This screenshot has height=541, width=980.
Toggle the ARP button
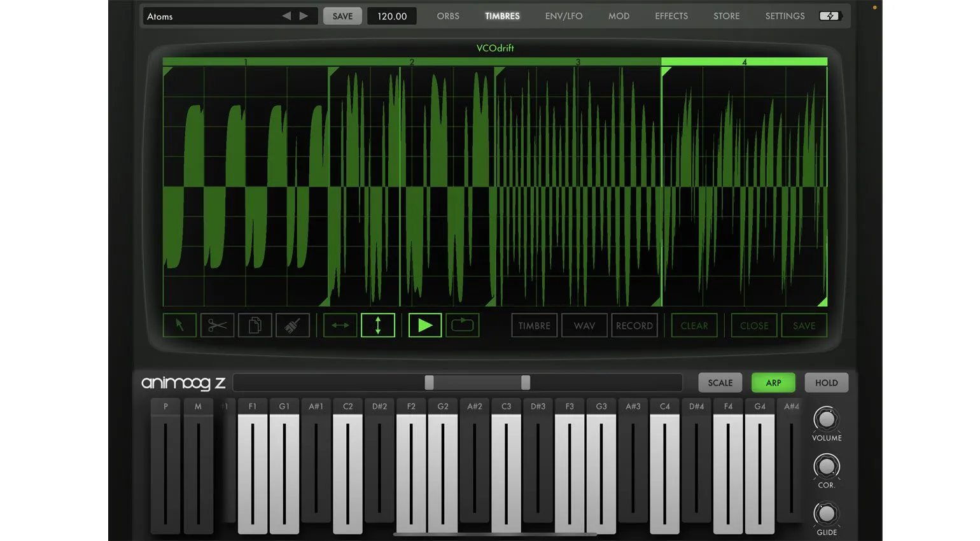click(773, 383)
